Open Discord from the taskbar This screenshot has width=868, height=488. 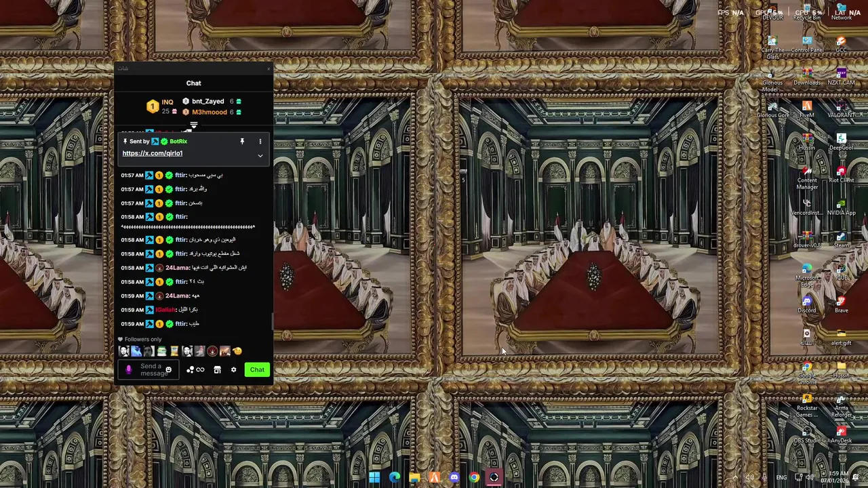454,478
